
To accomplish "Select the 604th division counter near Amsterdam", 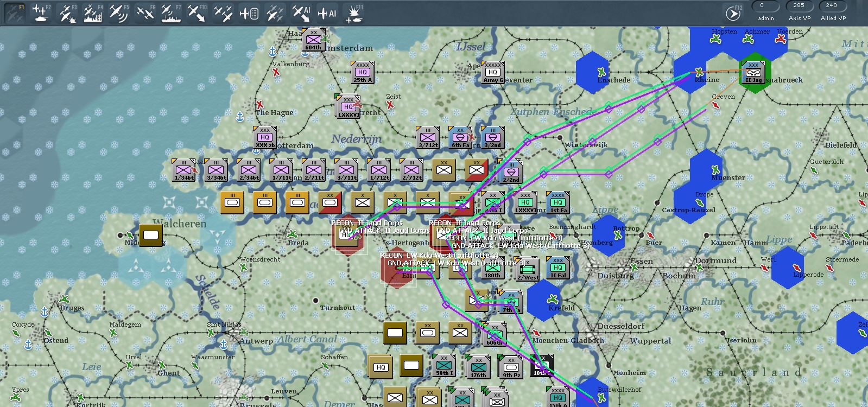I will [313, 40].
